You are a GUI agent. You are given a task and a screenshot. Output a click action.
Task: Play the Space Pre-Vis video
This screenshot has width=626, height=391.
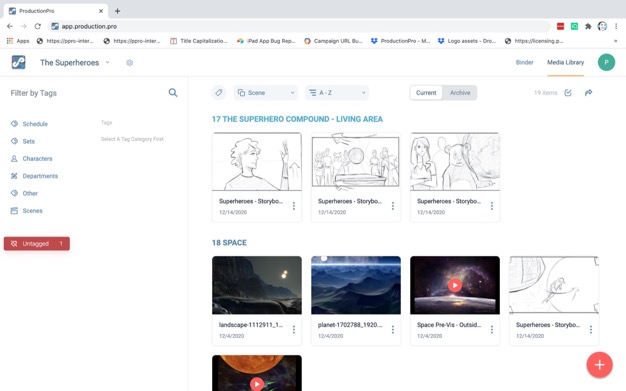pos(455,285)
